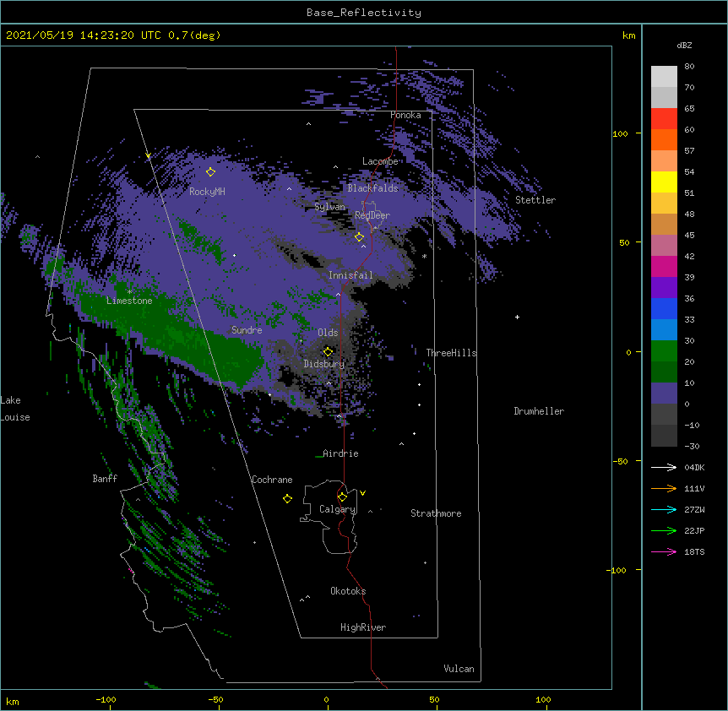Click the slate purple swatch near 10 dBZ
Viewport: 728px width, 711px height.
[x=664, y=393]
